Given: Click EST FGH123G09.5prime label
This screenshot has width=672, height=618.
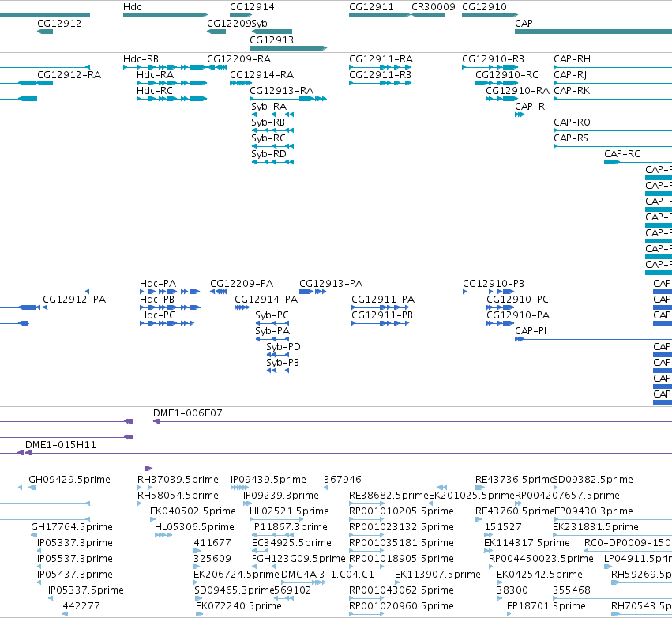Looking at the screenshot, I should (x=298, y=559).
